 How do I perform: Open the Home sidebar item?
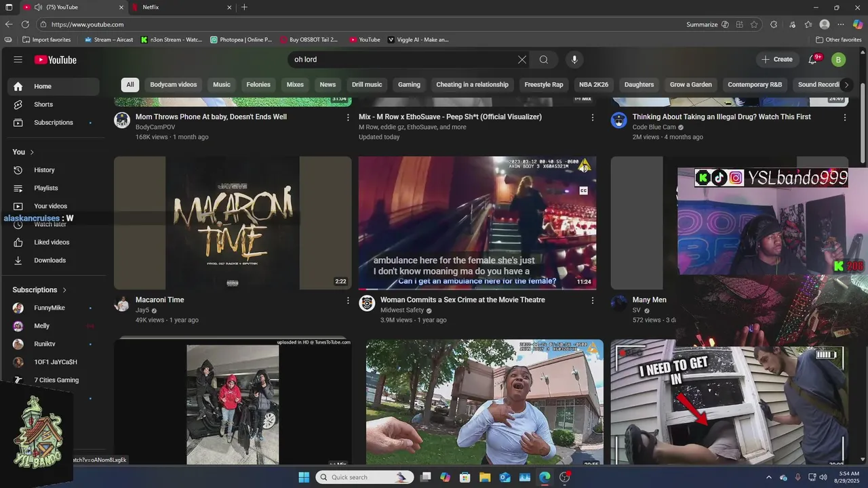53,87
